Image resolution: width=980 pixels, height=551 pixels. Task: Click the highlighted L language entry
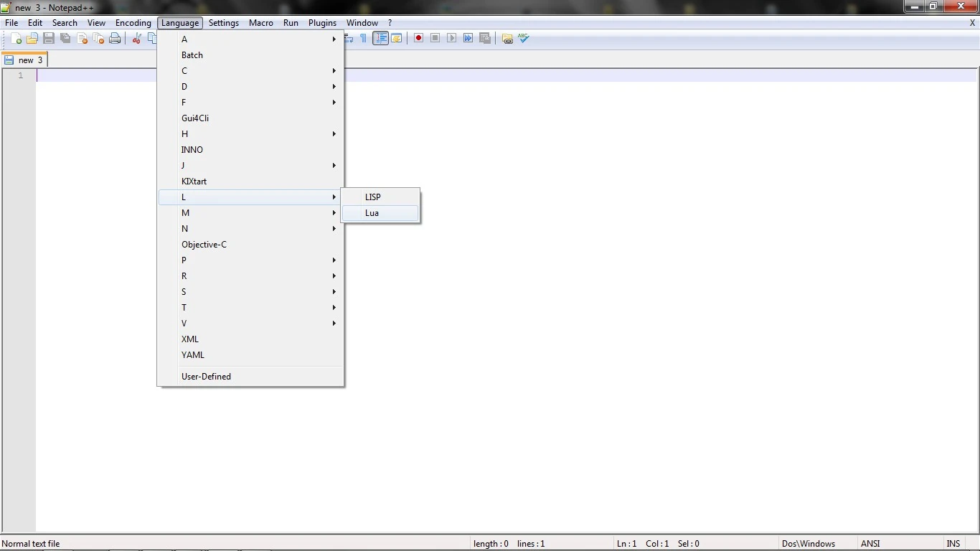tap(251, 197)
